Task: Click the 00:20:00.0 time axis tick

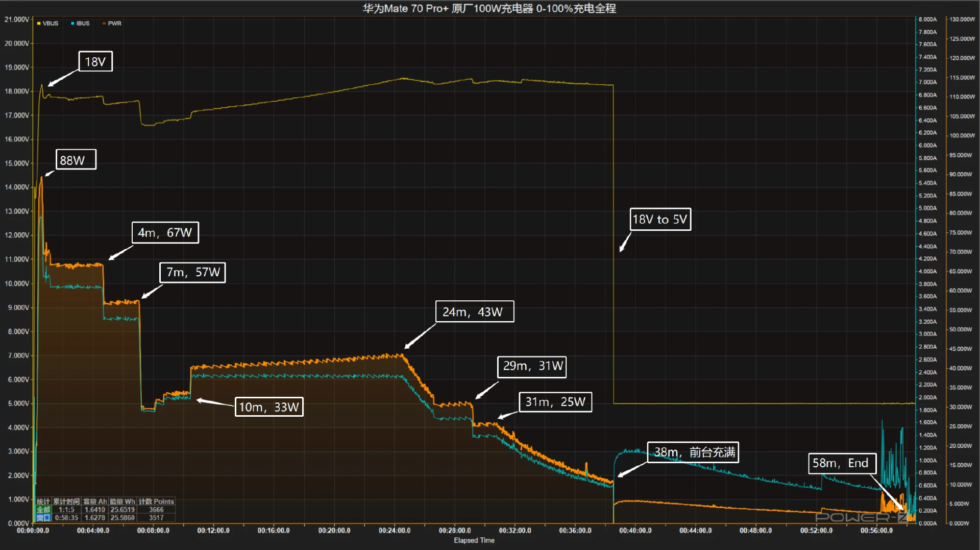Action: point(334,531)
